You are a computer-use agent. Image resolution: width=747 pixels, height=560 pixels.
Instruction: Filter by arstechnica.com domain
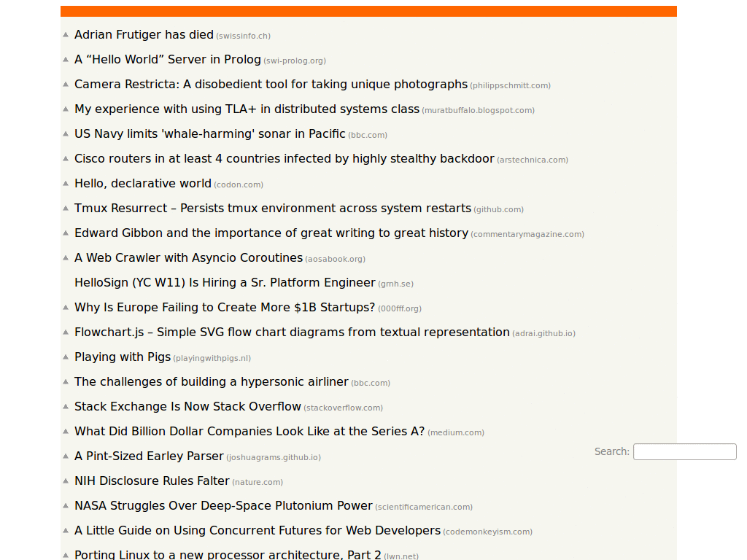(x=533, y=160)
